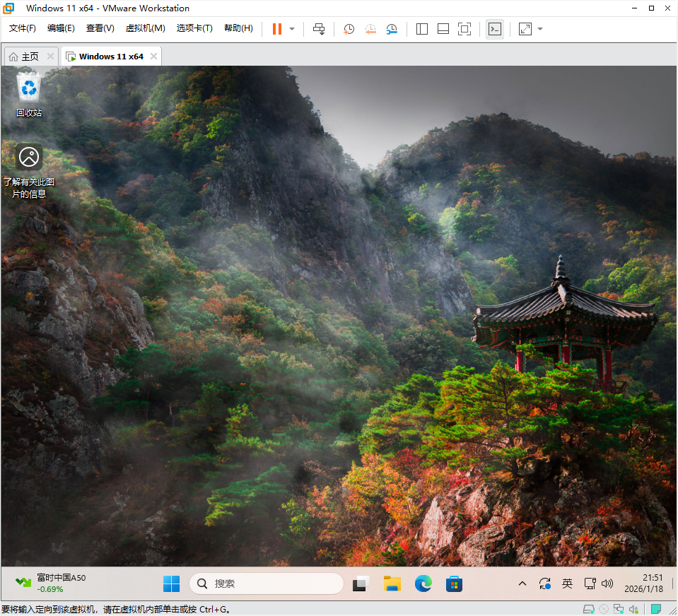Toggle the library sidebar panel icon
678x616 pixels.
(x=422, y=29)
